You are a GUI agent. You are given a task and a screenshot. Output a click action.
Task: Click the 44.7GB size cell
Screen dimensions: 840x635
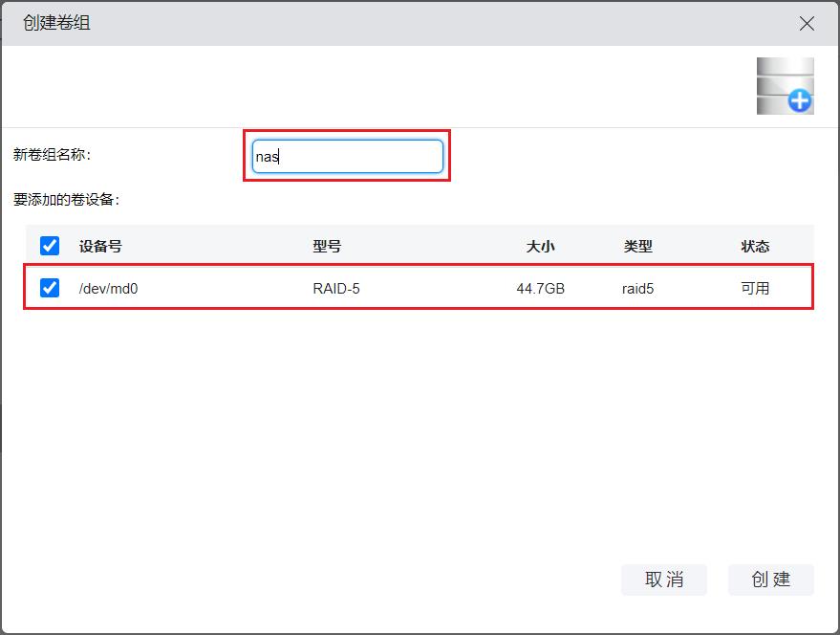point(540,288)
